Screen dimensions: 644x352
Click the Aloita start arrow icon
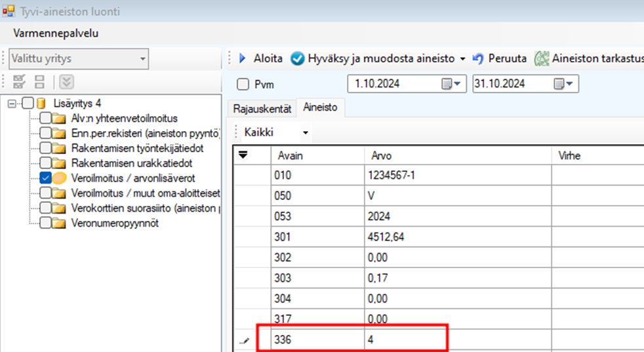point(242,58)
